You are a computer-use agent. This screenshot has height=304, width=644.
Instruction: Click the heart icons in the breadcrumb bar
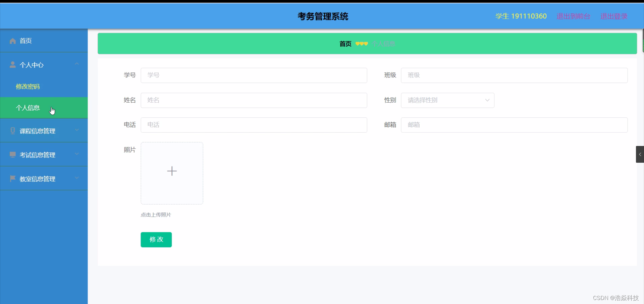pyautogui.click(x=362, y=44)
